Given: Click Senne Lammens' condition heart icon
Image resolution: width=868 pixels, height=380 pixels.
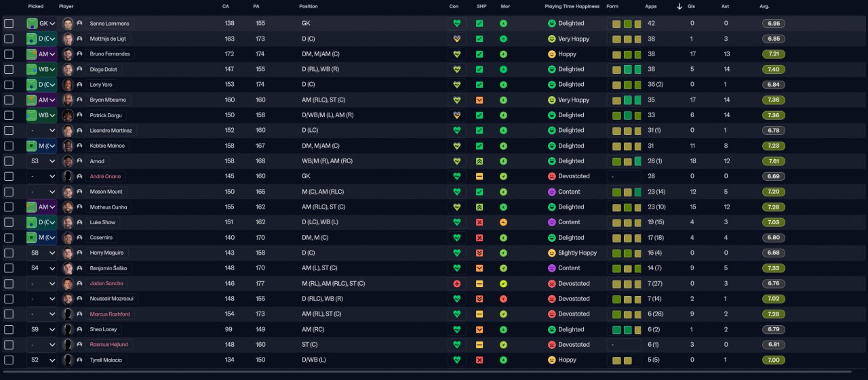Looking at the screenshot, I should pos(456,23).
